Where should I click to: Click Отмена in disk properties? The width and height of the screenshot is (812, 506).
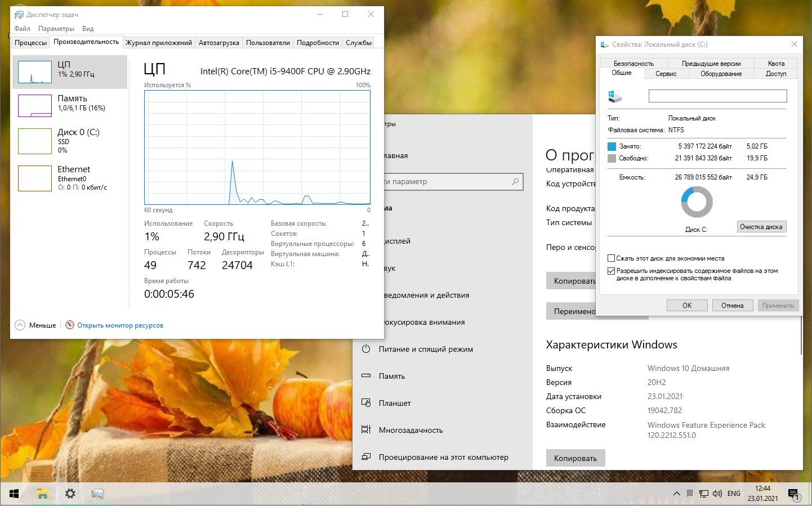coord(733,306)
